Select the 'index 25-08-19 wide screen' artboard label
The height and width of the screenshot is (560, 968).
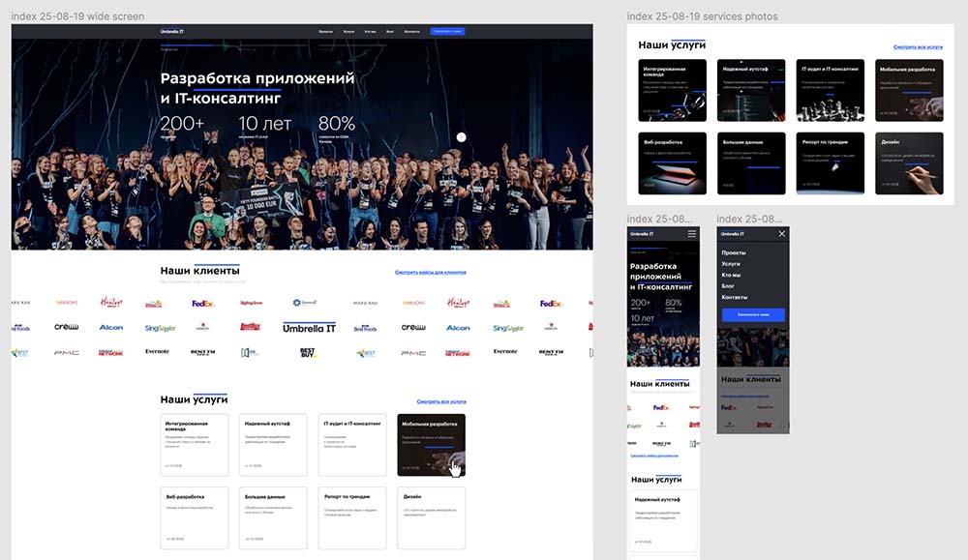click(77, 16)
